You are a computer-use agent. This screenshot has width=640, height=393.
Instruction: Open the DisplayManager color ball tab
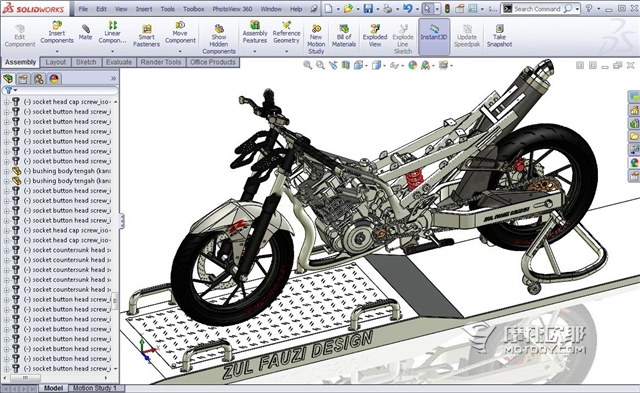tap(54, 79)
